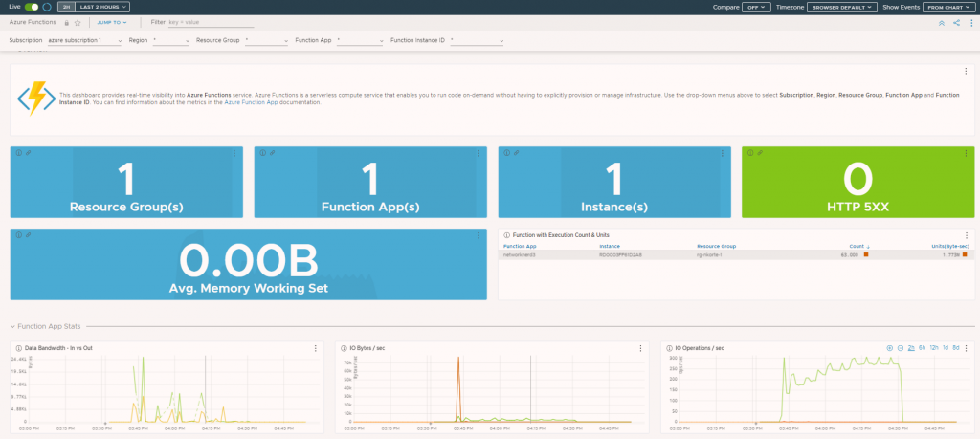Turn off the Live mode toggle
The image size is (980, 439).
coord(32,7)
